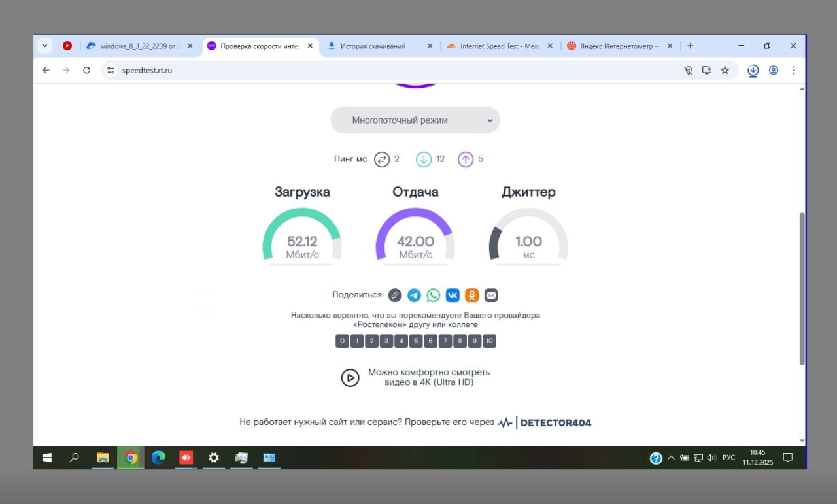Select rating 0 for Rostelecom recommendation
The height and width of the screenshot is (504, 837).
pyautogui.click(x=342, y=341)
